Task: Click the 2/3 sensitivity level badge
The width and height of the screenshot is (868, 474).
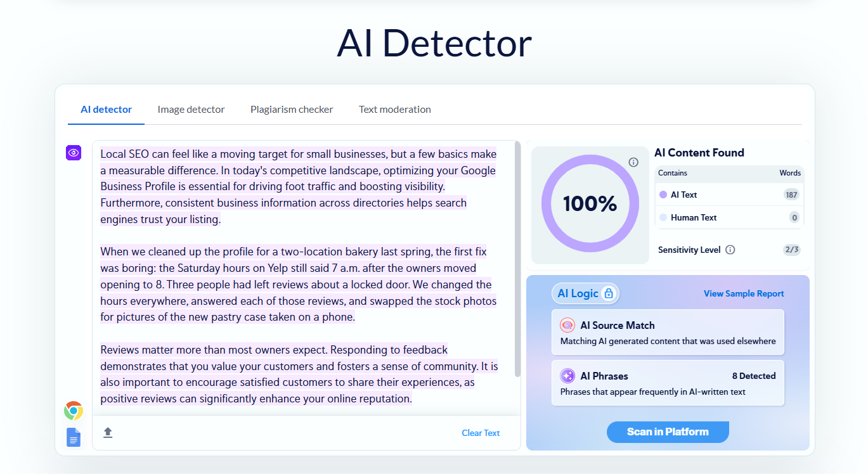Action: (x=792, y=250)
